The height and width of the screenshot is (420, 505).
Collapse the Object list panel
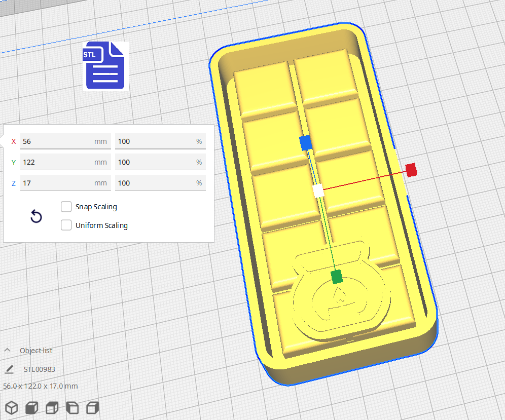pyautogui.click(x=7, y=350)
